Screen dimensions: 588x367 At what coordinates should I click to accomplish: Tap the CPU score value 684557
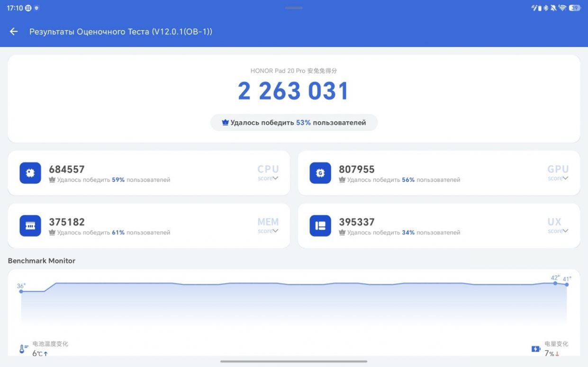[67, 169]
